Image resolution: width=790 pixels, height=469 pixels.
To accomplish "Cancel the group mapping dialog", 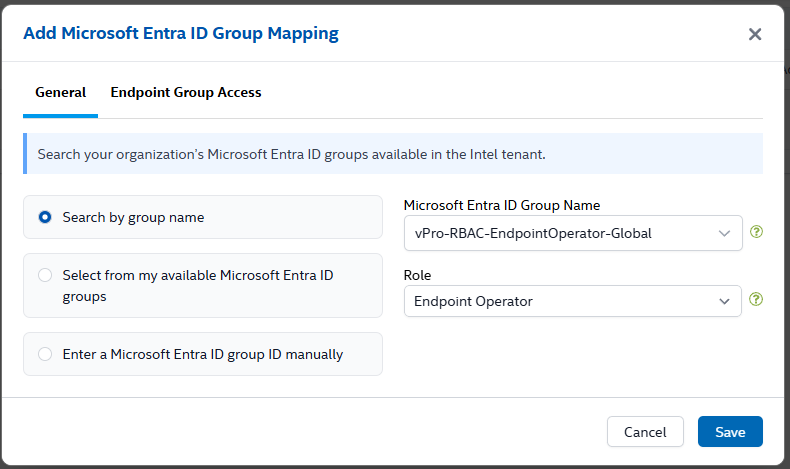I will (x=645, y=432).
